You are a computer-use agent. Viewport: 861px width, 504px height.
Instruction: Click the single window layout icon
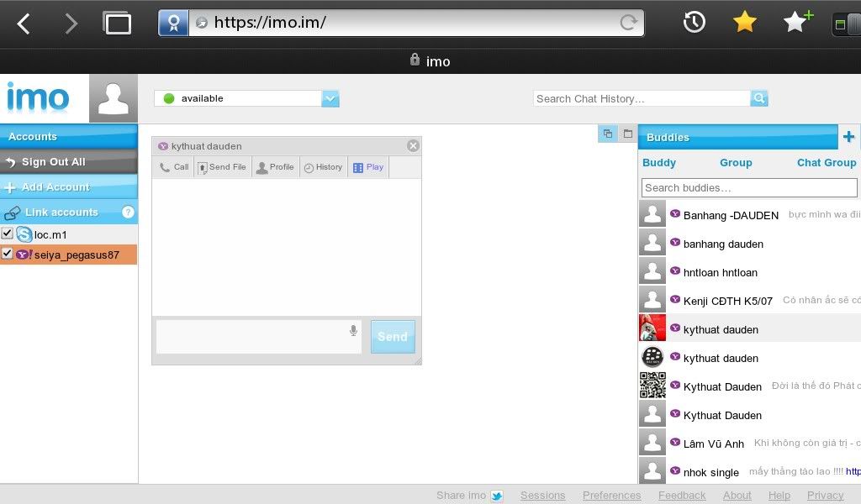[627, 134]
